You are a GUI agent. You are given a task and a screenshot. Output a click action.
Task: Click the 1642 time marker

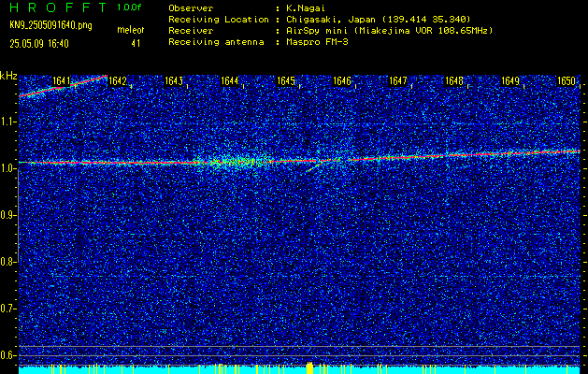118,81
